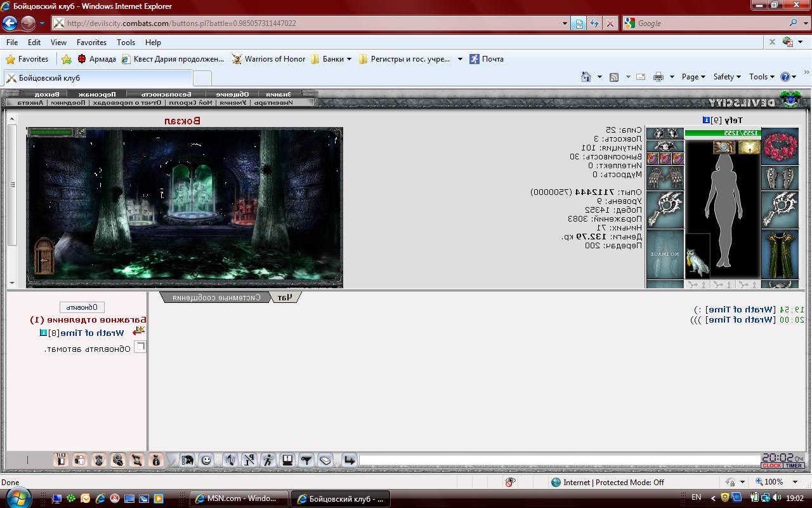Open the Print button dropdown arrow
Viewport: 812px width, 508px height.
[x=672, y=77]
